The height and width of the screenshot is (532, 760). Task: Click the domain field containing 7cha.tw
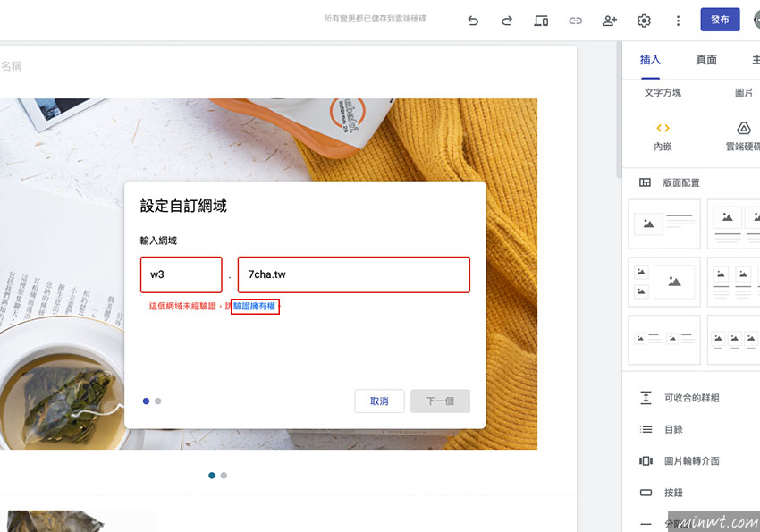pos(354,274)
